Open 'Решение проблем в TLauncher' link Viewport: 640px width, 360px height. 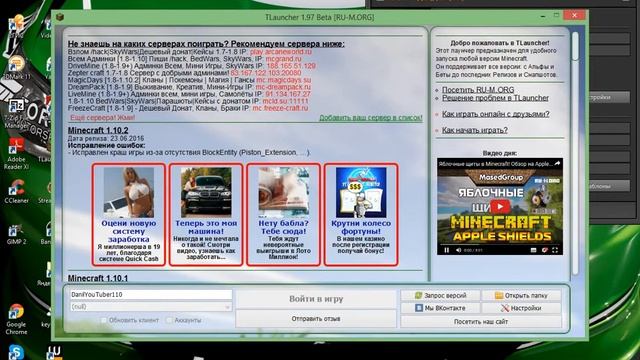point(495,98)
